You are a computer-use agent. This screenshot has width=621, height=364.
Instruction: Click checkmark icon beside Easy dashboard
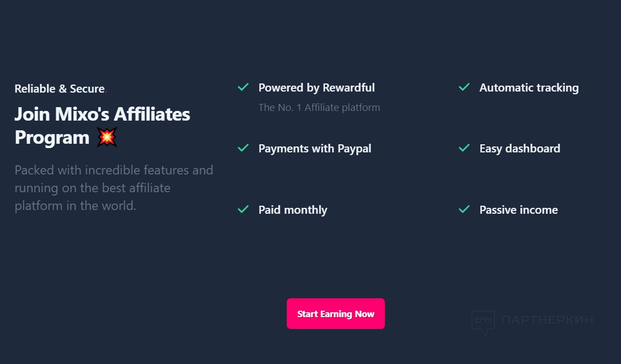coord(464,148)
